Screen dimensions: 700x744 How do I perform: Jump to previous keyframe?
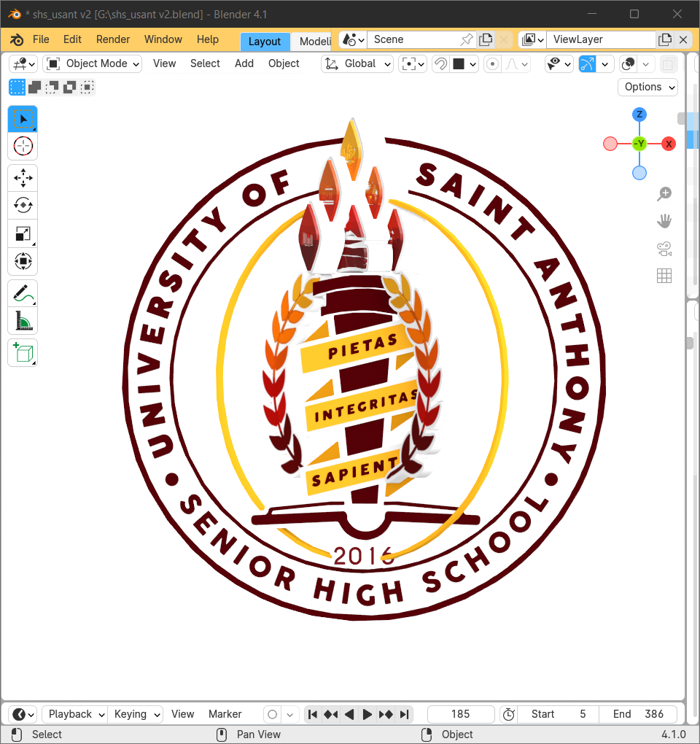point(331,714)
